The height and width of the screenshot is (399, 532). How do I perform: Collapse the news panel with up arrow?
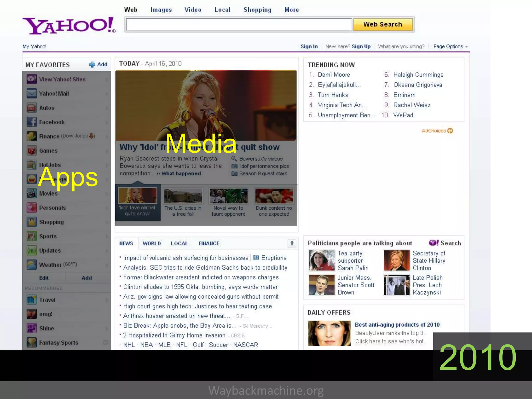(x=292, y=243)
